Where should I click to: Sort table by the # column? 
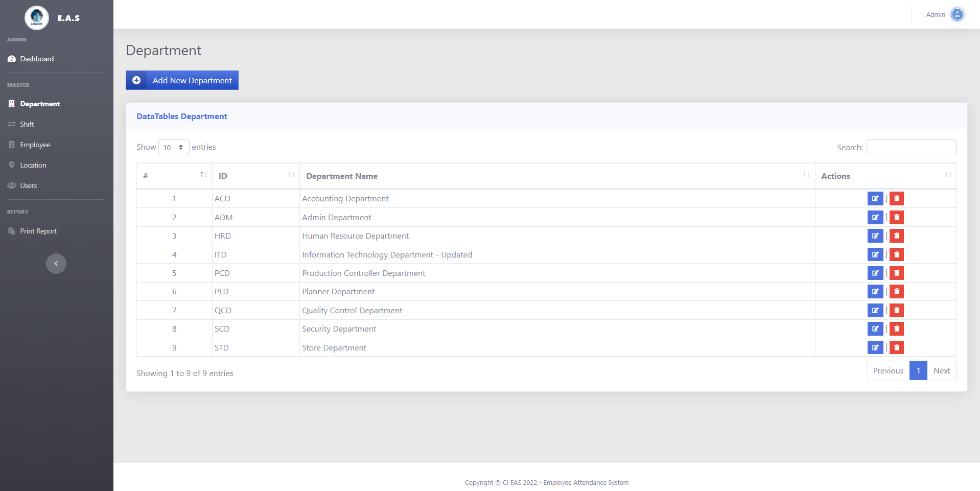(174, 176)
